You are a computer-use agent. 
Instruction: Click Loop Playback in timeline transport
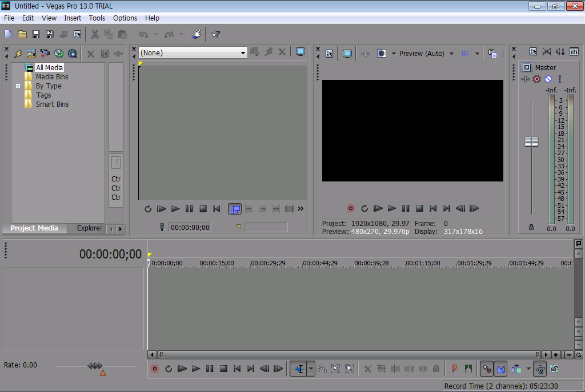pyautogui.click(x=169, y=369)
